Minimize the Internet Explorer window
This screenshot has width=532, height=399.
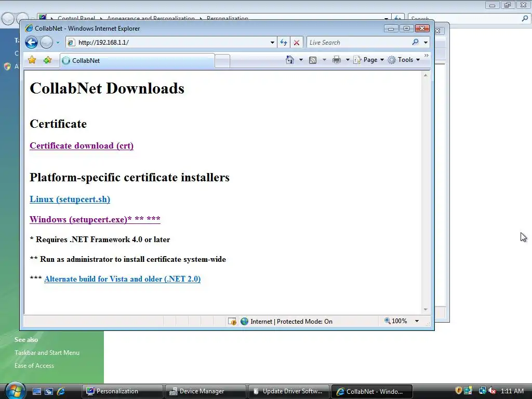[391, 29]
